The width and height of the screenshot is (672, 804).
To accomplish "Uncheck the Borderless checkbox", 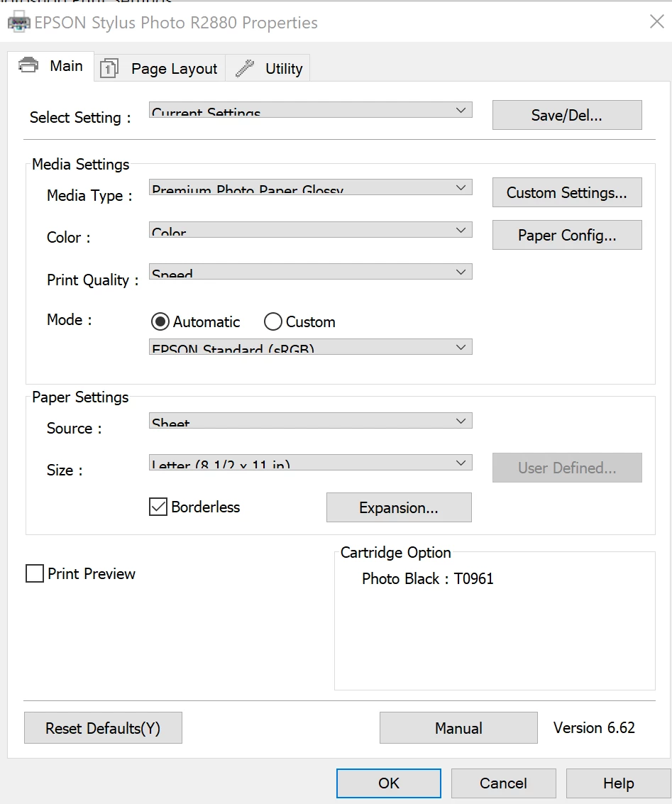I will 158,507.
